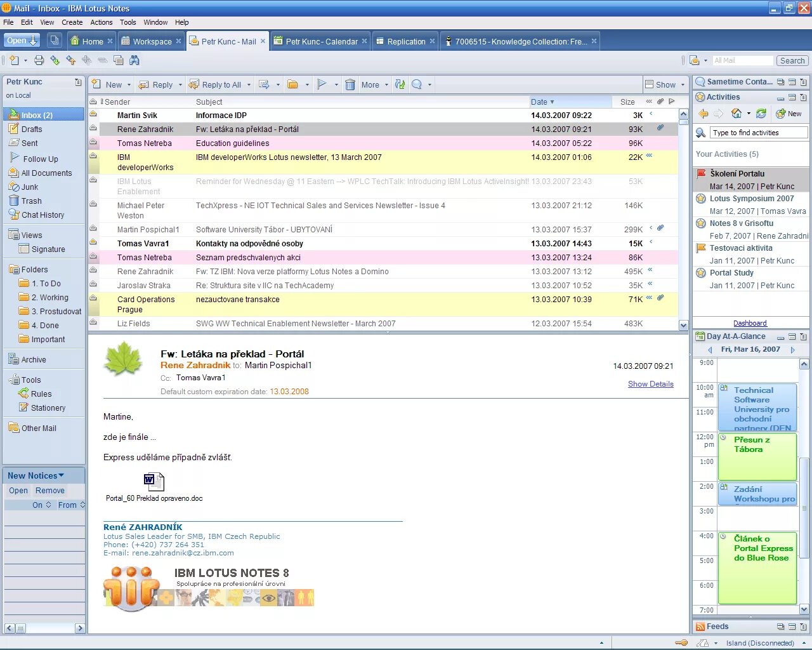The height and width of the screenshot is (650, 812).
Task: Click the email rene.zahradnik@cz.ibm.com link
Action: click(x=183, y=553)
